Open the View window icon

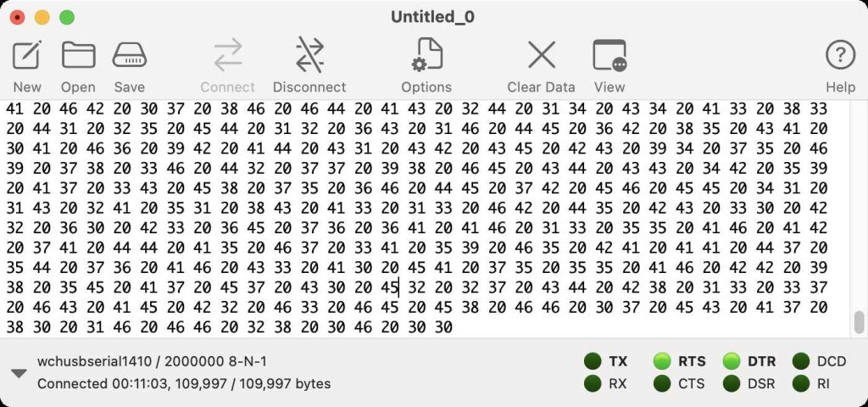(609, 55)
